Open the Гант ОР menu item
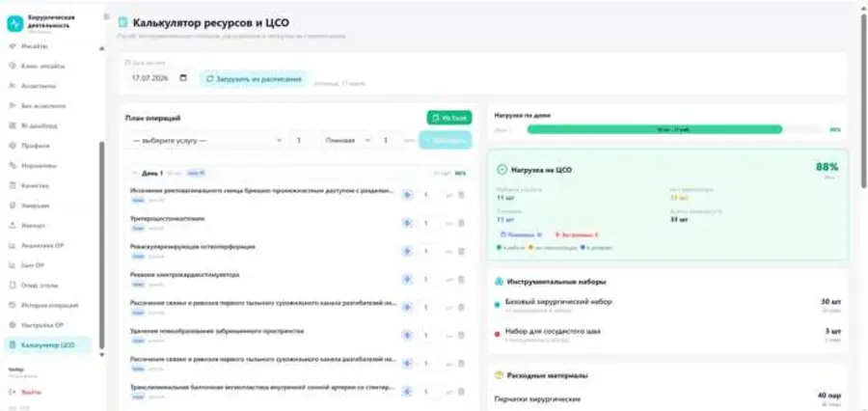The image size is (868, 411). point(48,265)
